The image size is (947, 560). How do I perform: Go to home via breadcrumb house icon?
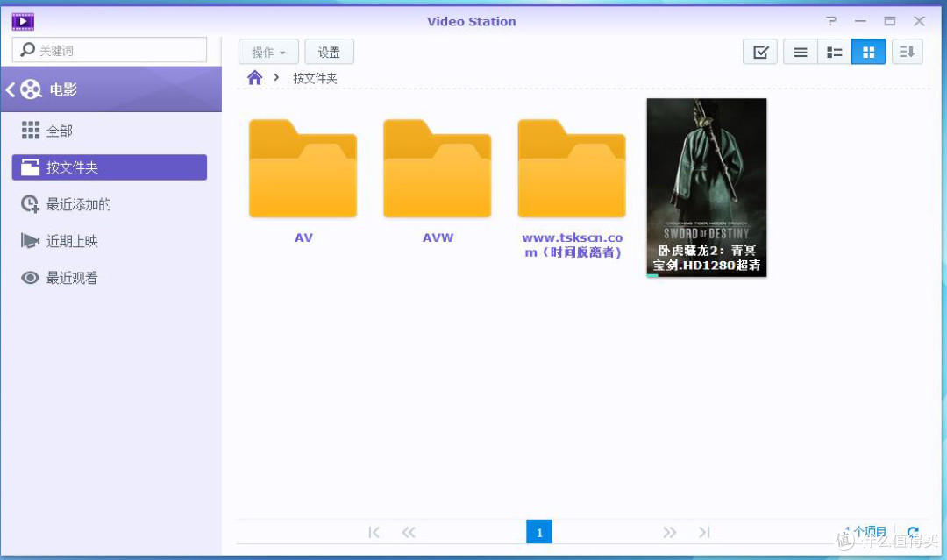[x=255, y=77]
